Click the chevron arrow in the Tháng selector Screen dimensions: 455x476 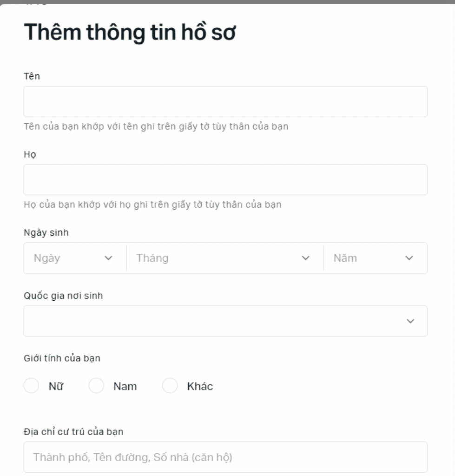click(305, 258)
